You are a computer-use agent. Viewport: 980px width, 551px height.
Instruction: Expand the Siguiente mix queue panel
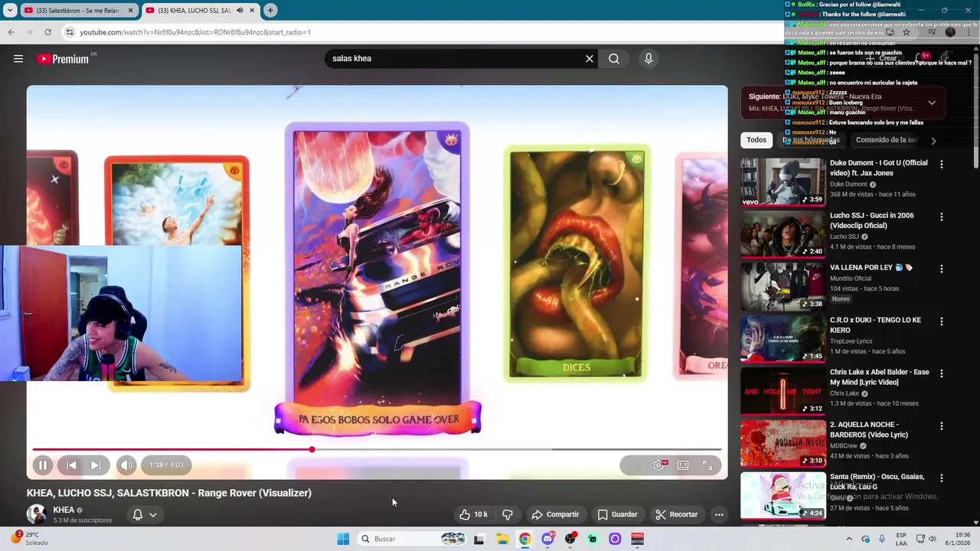tap(932, 103)
